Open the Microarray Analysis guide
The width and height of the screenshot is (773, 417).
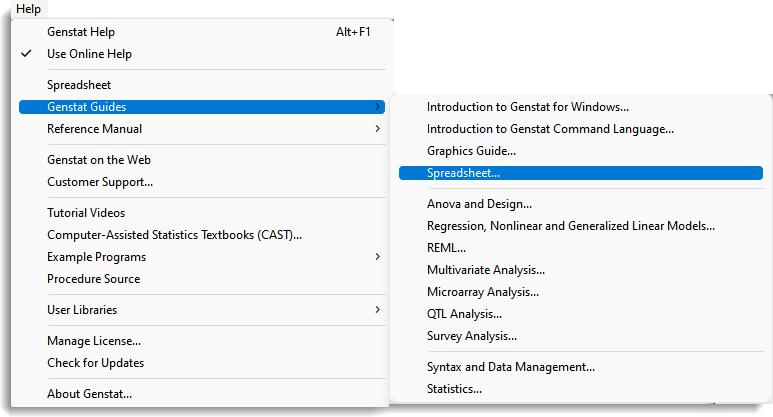point(581,292)
